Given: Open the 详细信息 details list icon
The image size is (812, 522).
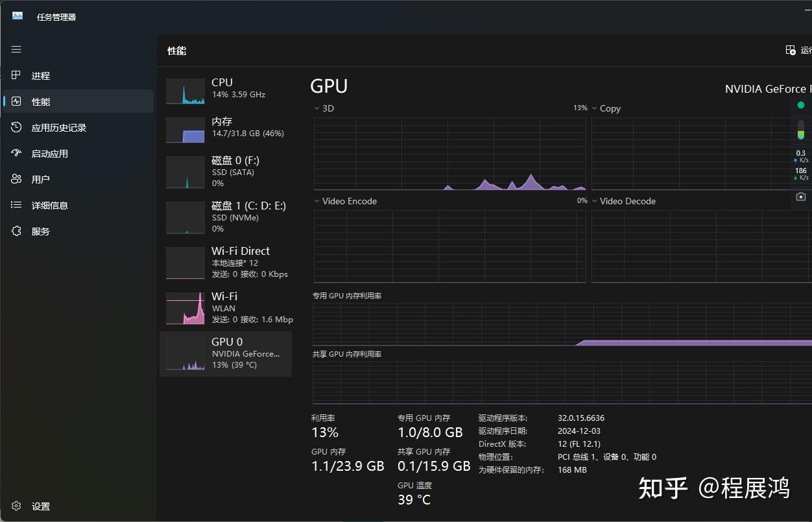Looking at the screenshot, I should (16, 205).
